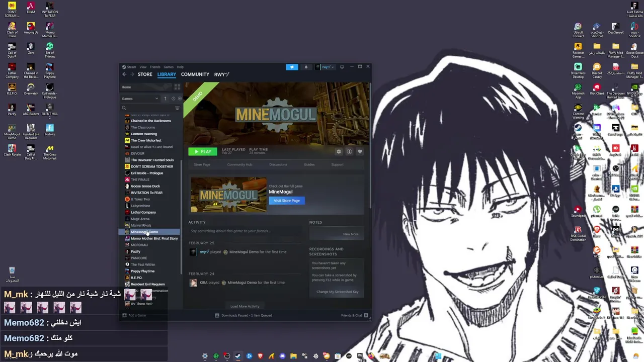Open the RWY profile tab
The image size is (644, 362).
point(221,74)
